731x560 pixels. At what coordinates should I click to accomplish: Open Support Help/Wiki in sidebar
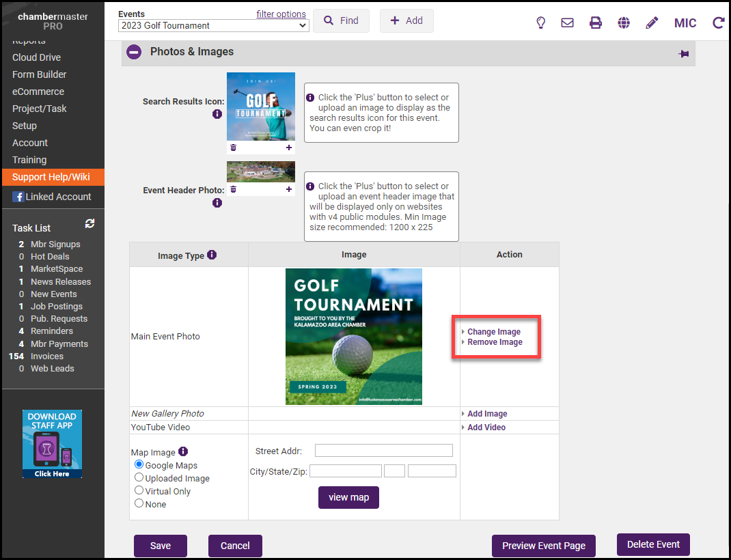coord(51,177)
